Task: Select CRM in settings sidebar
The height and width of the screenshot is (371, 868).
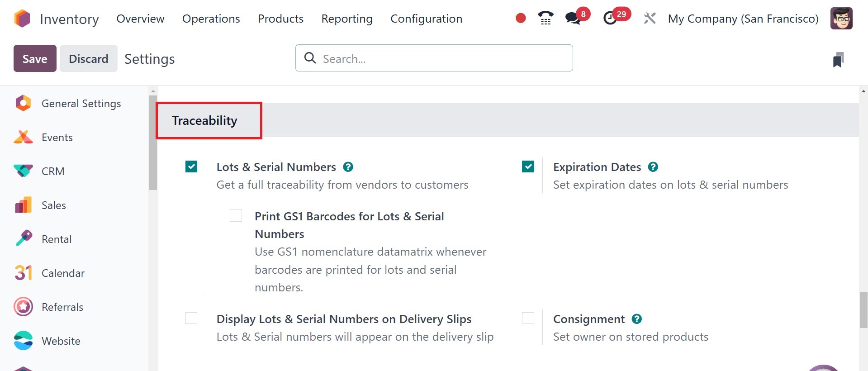Action: 53,171
